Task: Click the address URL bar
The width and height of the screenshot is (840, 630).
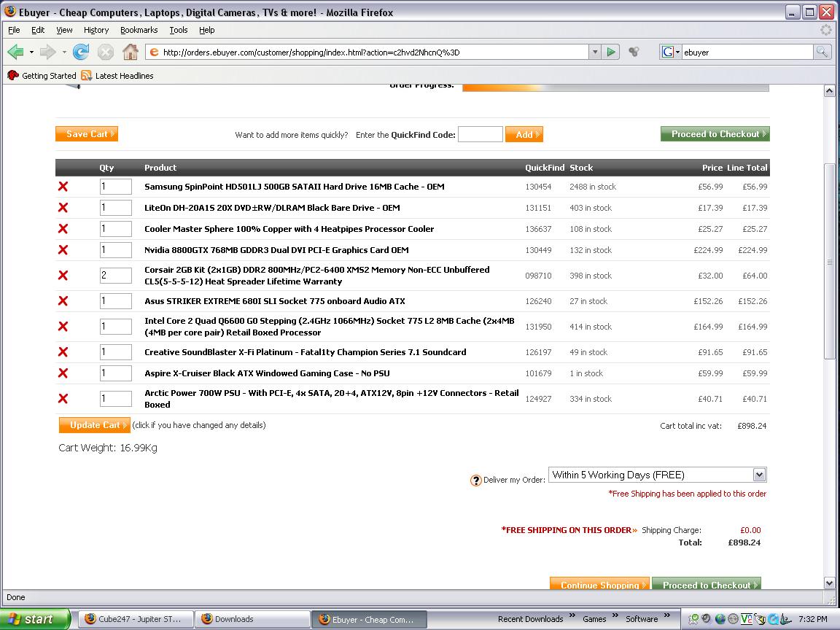Action: (375, 52)
